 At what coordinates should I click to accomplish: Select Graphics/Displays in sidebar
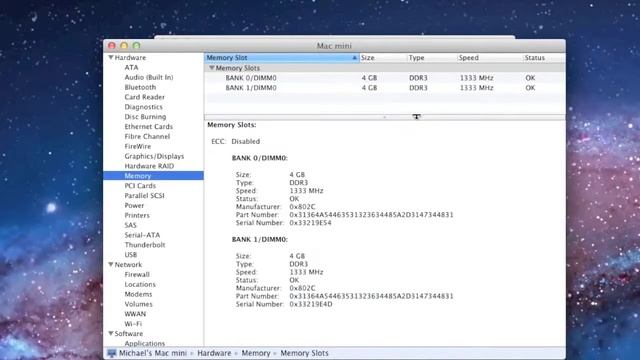tap(154, 156)
